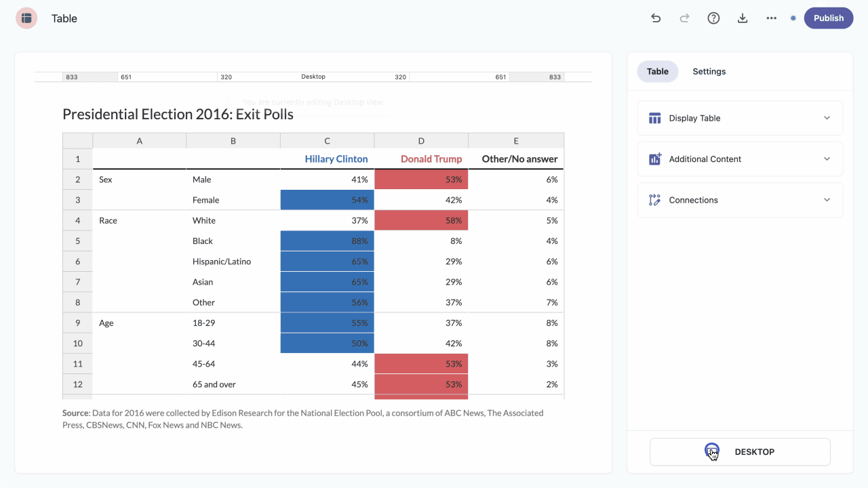Click the redo arrow icon
The image size is (868, 488).
pyautogui.click(x=684, y=18)
